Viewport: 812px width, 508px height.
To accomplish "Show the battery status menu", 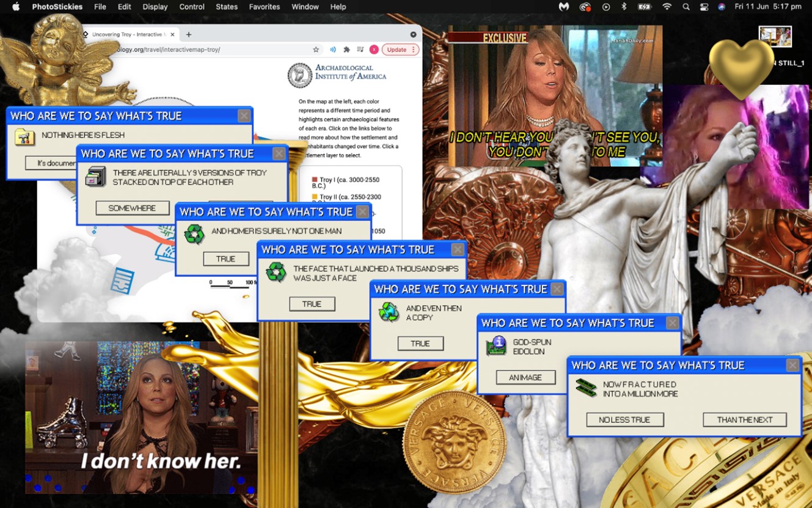I will (x=645, y=7).
